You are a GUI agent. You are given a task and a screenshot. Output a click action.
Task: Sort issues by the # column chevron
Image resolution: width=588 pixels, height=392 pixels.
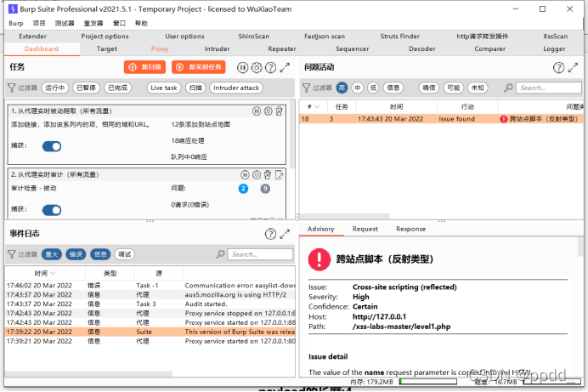point(317,107)
